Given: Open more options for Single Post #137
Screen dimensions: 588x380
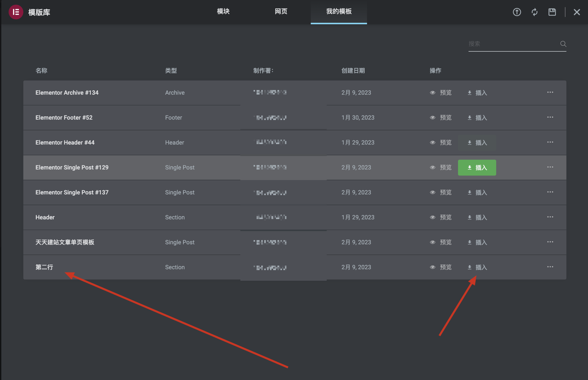Looking at the screenshot, I should tap(550, 192).
